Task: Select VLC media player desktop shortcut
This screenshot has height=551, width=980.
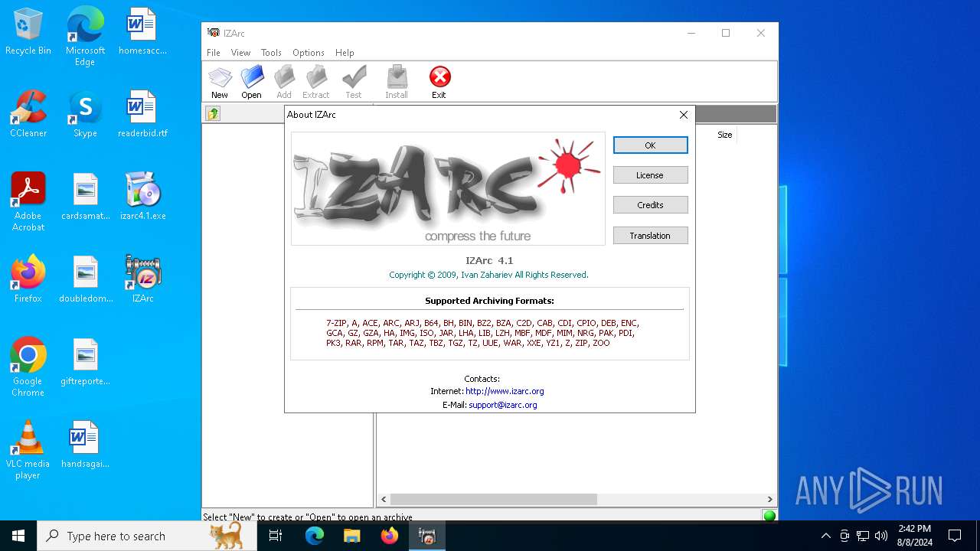Action: tap(28, 450)
